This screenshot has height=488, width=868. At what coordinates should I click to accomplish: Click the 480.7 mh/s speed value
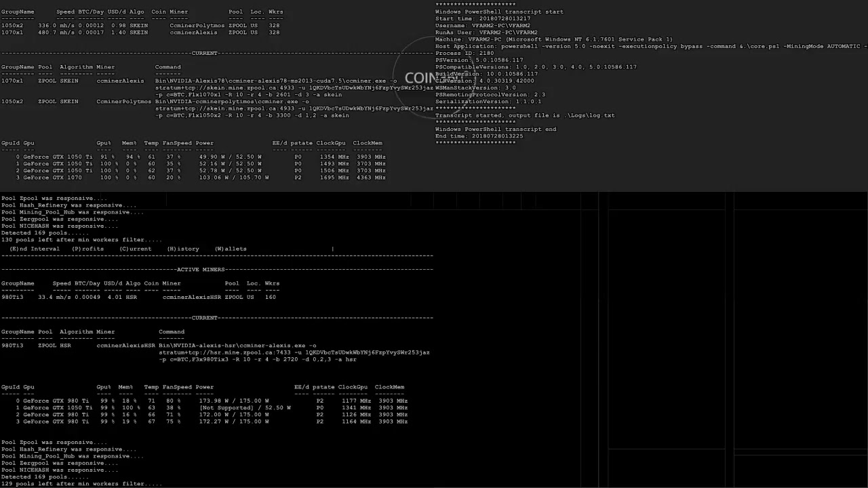(x=56, y=32)
